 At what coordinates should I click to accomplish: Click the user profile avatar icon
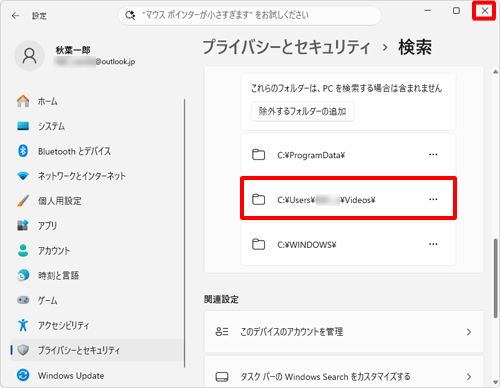pyautogui.click(x=29, y=56)
